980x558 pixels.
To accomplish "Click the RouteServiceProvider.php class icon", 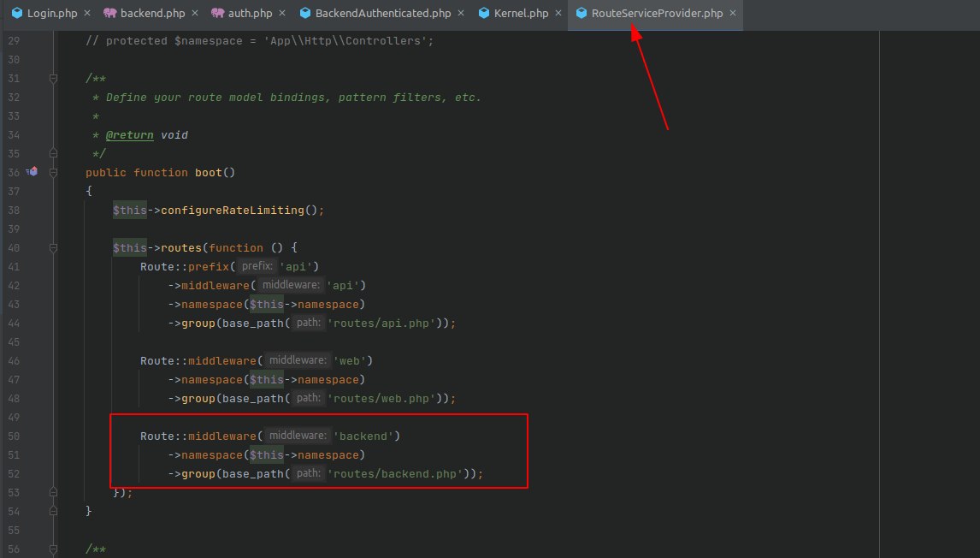I will click(x=582, y=13).
